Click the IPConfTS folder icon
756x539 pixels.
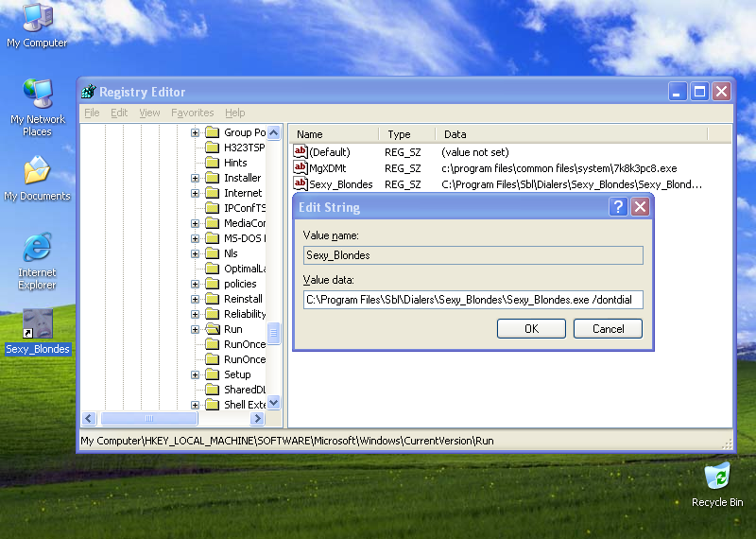pyautogui.click(x=212, y=207)
